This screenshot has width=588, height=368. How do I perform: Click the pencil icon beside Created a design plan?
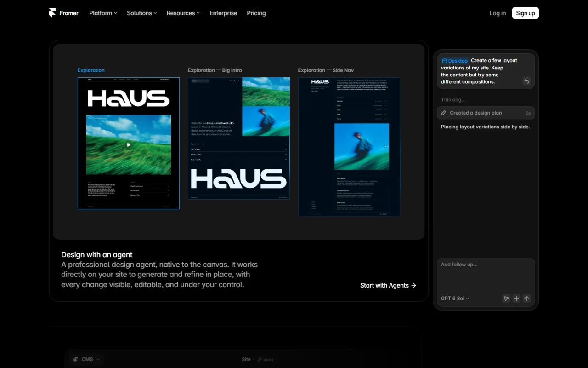coord(443,113)
